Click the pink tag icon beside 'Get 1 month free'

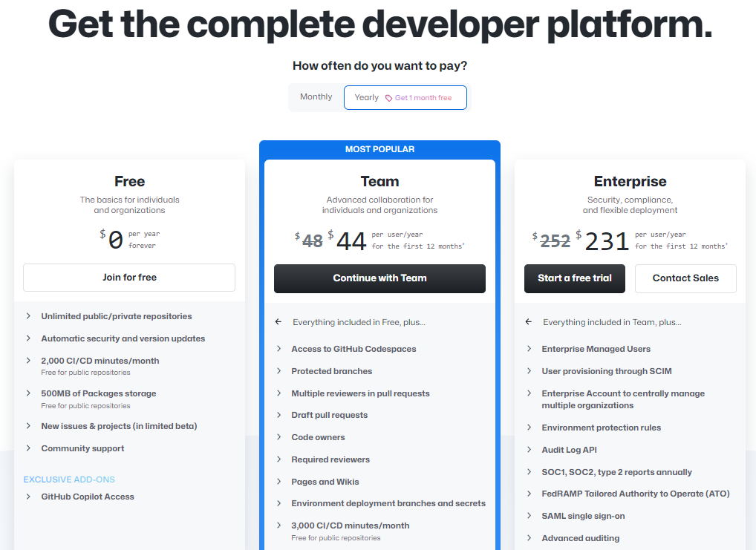388,98
